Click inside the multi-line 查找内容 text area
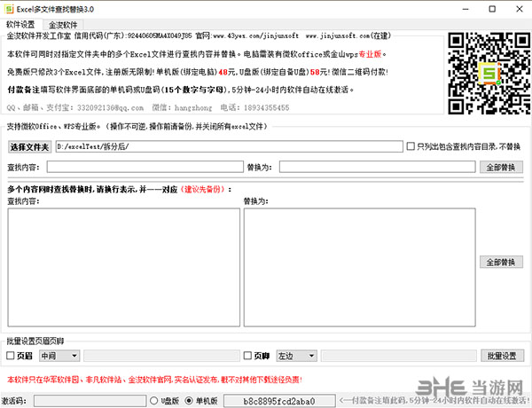The height and width of the screenshot is (408, 532). click(x=124, y=268)
